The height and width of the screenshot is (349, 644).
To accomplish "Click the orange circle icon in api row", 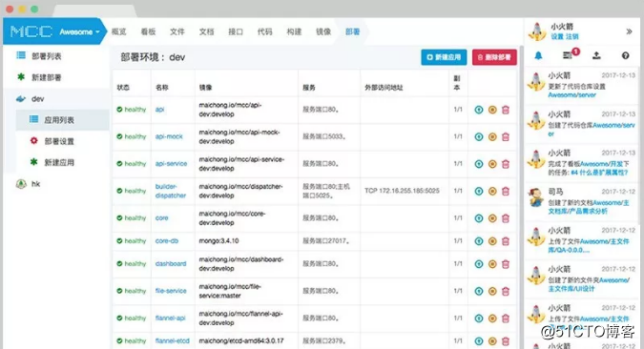I will point(492,110).
